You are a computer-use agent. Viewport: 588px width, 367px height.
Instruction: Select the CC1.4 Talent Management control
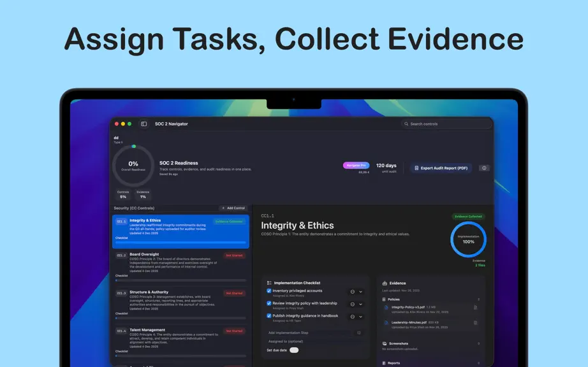click(180, 342)
